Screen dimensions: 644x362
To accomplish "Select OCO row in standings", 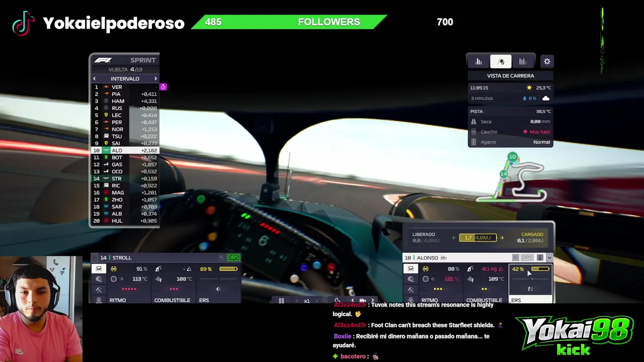I will coord(124,171).
